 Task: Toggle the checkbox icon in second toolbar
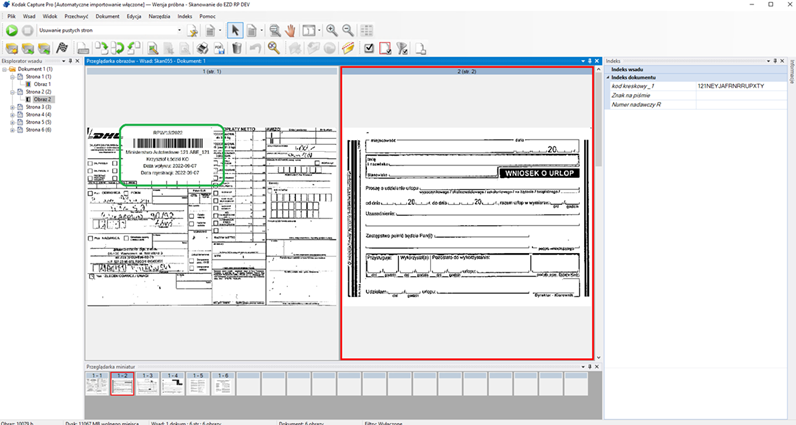(369, 47)
